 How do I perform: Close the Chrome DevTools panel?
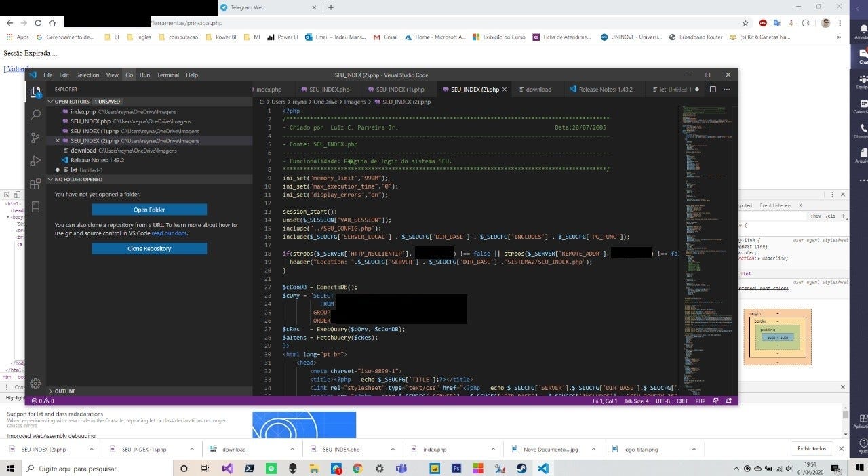click(843, 194)
